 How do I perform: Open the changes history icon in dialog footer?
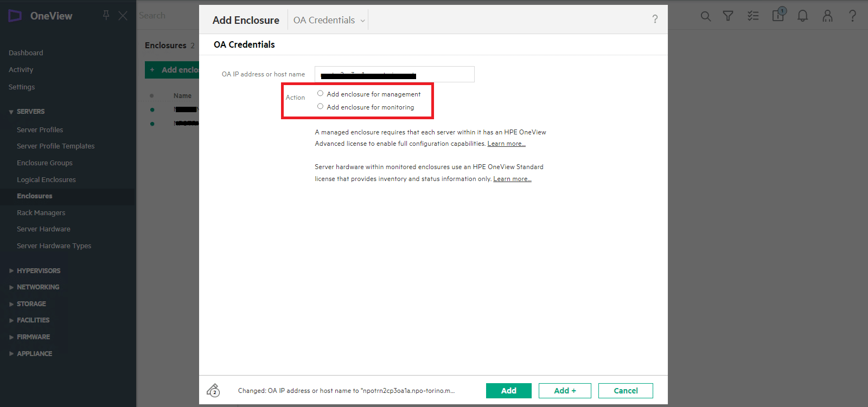coord(213,390)
